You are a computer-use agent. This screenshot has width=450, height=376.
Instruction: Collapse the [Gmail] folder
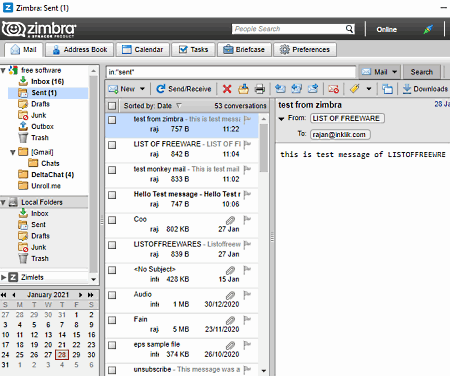[13, 152]
